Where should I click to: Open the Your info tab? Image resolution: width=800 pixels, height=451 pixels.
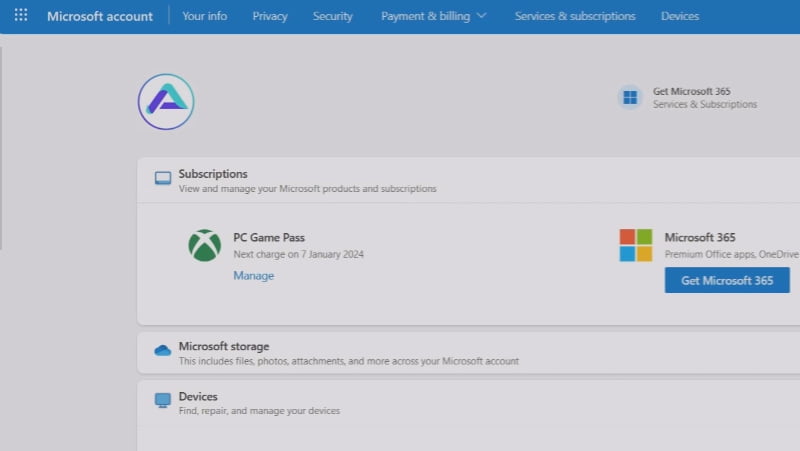(205, 16)
